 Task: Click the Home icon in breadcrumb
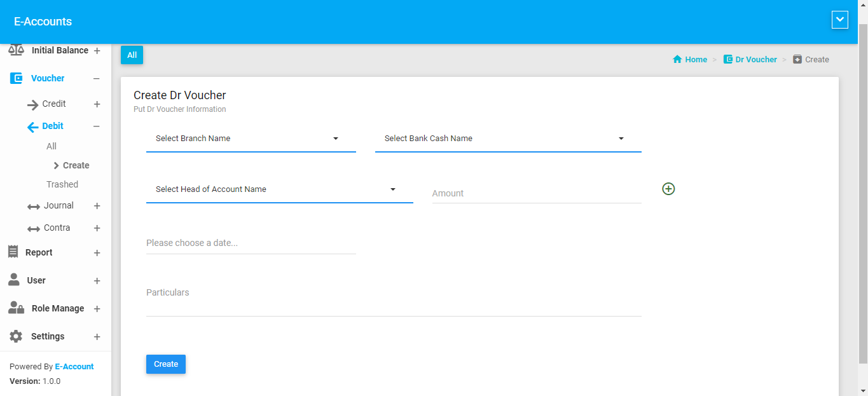tap(677, 60)
